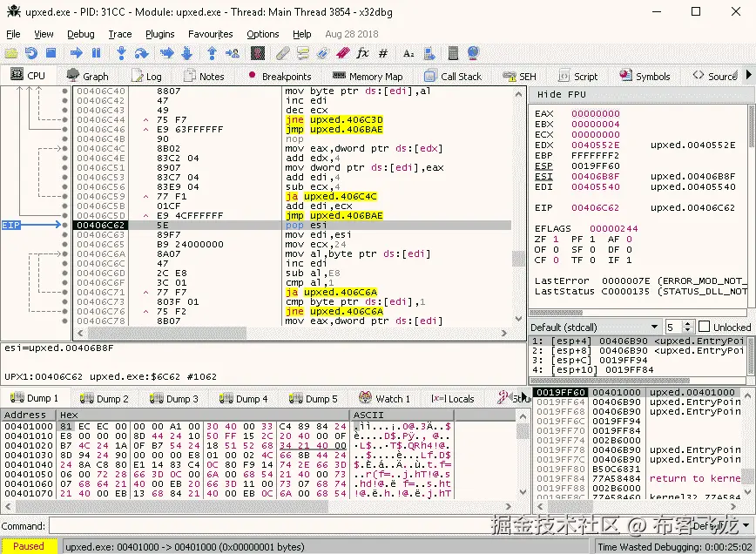Find strings with the Az icon
The image size is (756, 554).
coord(408,53)
